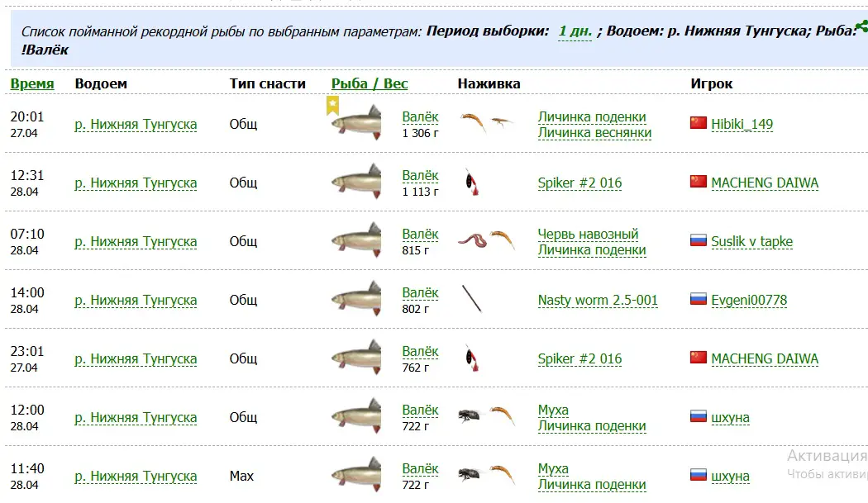The width and height of the screenshot is (868, 503).
Task: Sort records by Рыба / Вес header
Action: 370,83
